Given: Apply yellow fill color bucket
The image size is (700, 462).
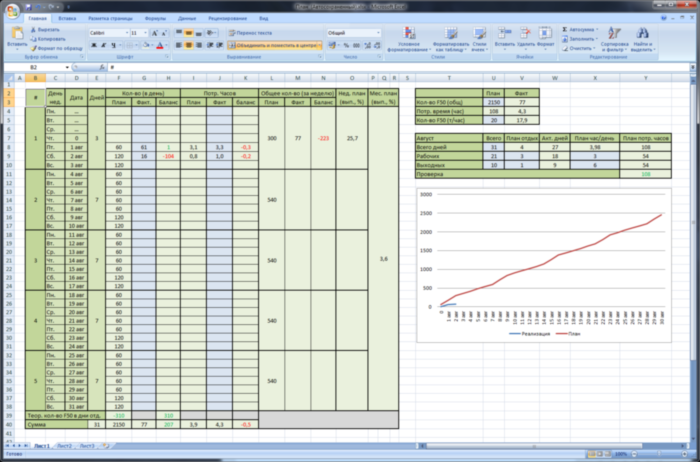Looking at the screenshot, I should pyautogui.click(x=146, y=45).
